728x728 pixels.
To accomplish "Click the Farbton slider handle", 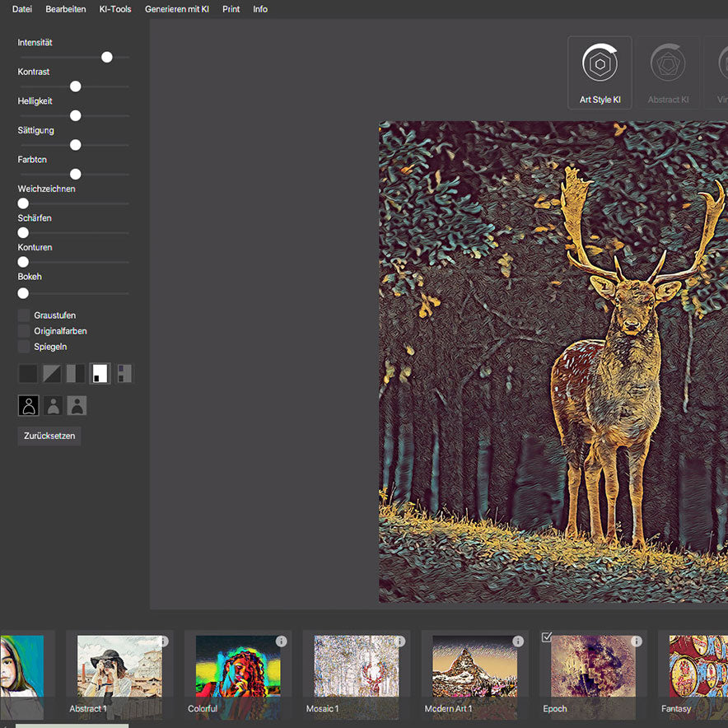I will (75, 174).
